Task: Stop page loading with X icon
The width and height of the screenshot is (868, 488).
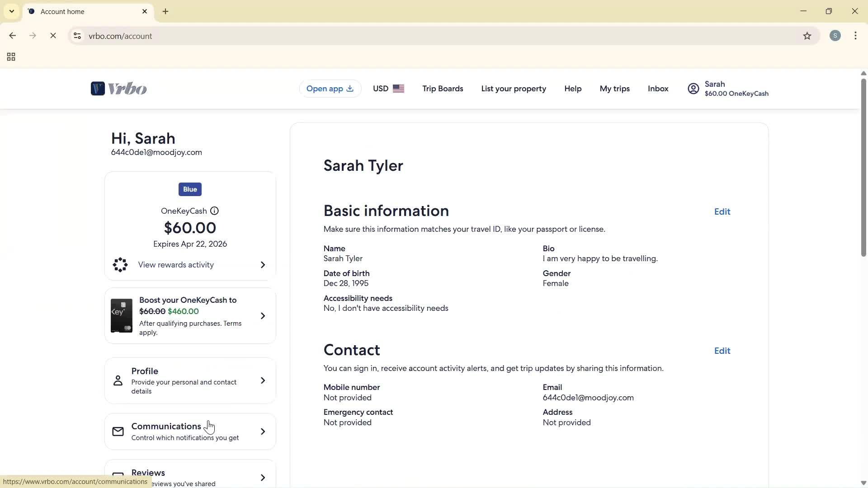Action: tap(53, 36)
